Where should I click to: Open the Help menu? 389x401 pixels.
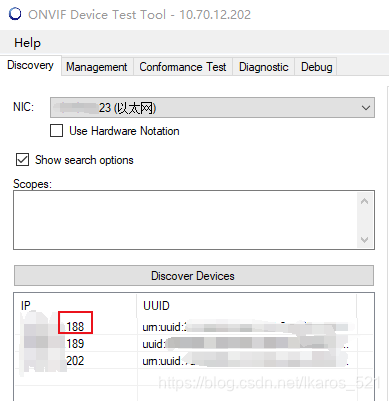[27, 43]
